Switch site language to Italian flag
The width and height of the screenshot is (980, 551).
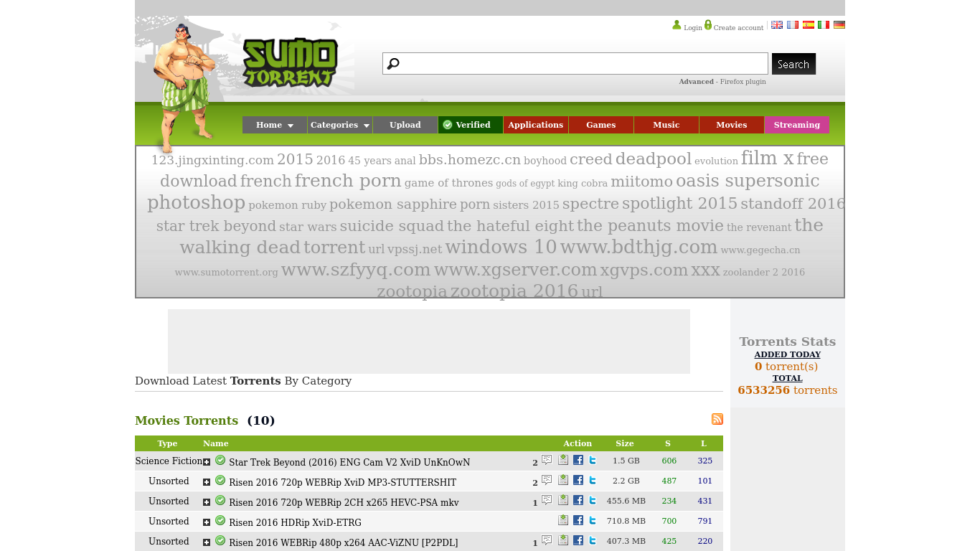click(824, 24)
